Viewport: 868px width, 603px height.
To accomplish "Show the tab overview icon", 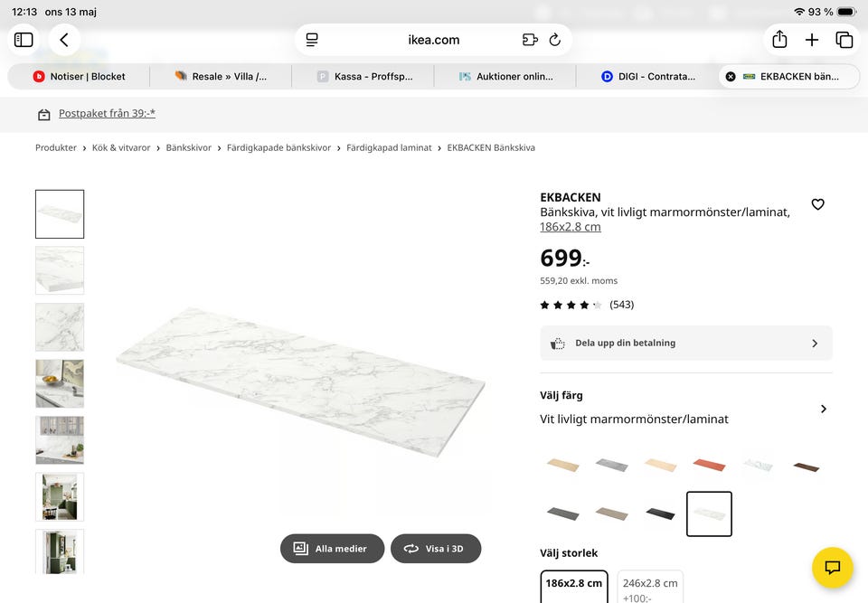I will [x=844, y=40].
